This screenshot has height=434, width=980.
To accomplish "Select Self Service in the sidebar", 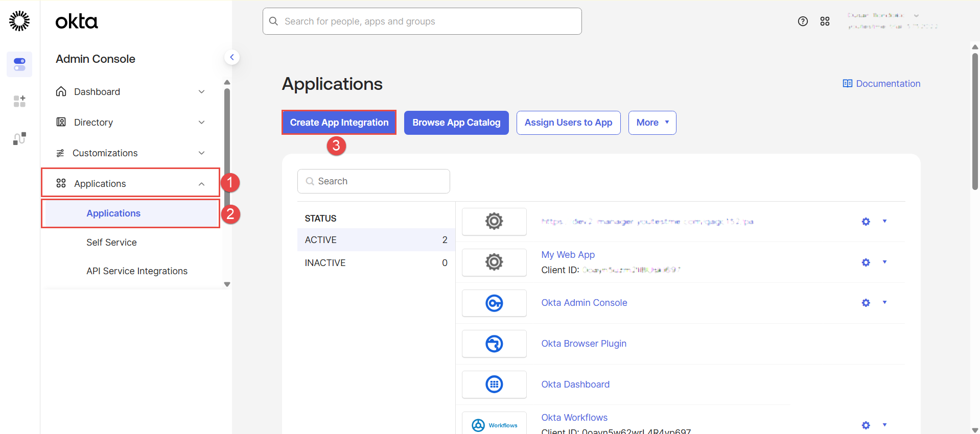I will pyautogui.click(x=111, y=243).
